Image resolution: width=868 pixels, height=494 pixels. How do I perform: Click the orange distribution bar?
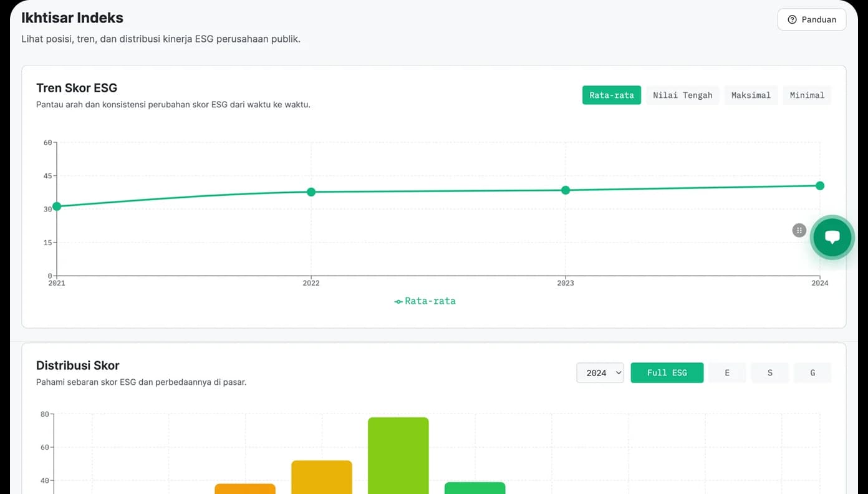coord(245,488)
